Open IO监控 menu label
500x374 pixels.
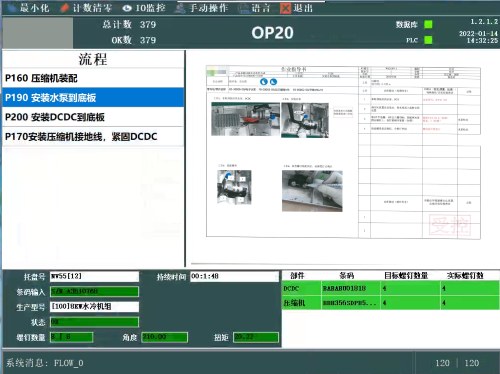[150, 8]
